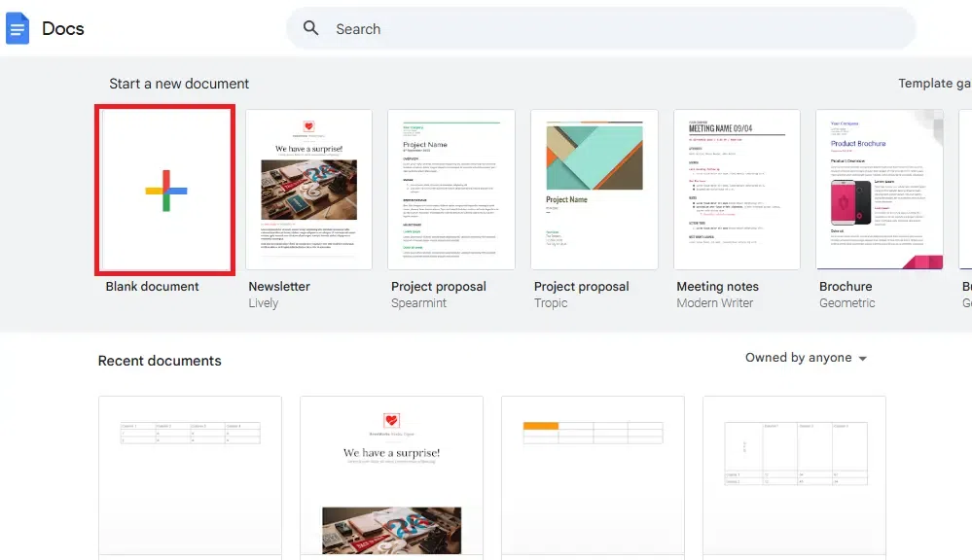Open the Meeting notes Modern Writer thumbnail
Image resolution: width=972 pixels, height=560 pixels.
[x=737, y=190]
